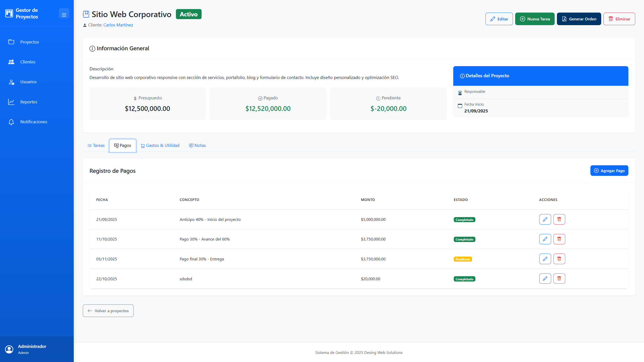The height and width of the screenshot is (362, 644).
Task: Open the Gastos & Utilidad tab
Action: (x=160, y=145)
